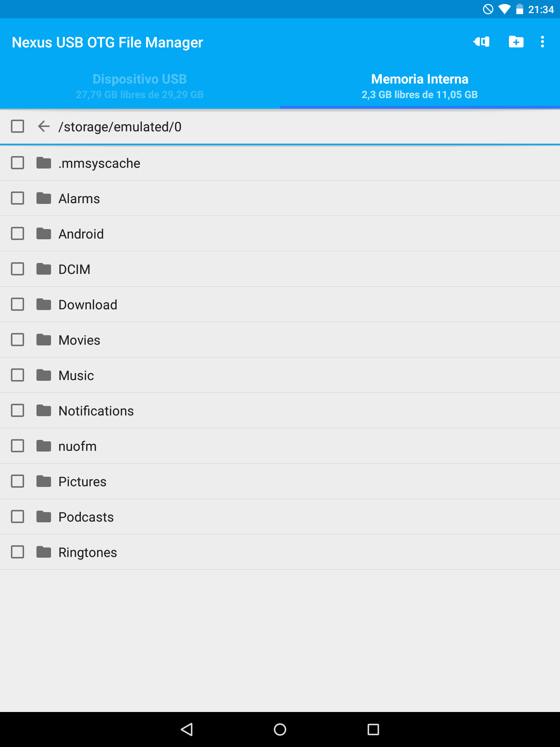The image size is (560, 747).
Task: Open the Pictures folder
Action: pyautogui.click(x=280, y=481)
